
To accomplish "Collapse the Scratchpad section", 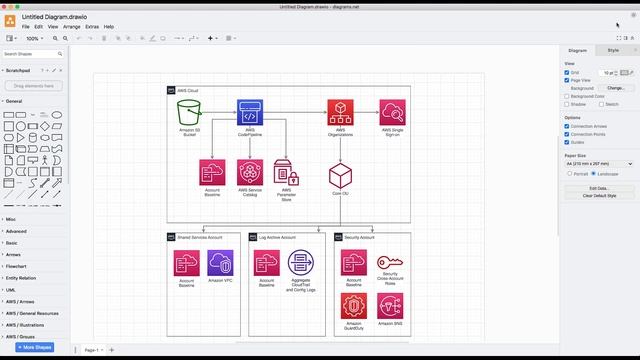I will [x=18, y=71].
